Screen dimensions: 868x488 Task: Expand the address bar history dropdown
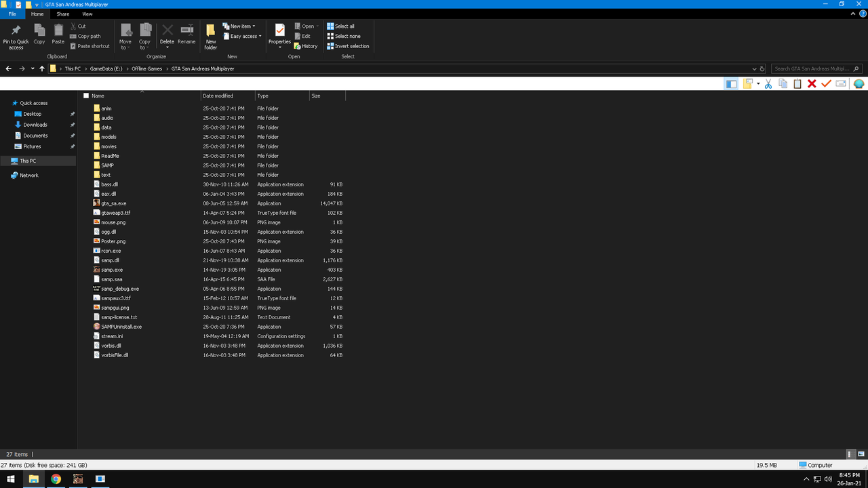click(x=754, y=68)
